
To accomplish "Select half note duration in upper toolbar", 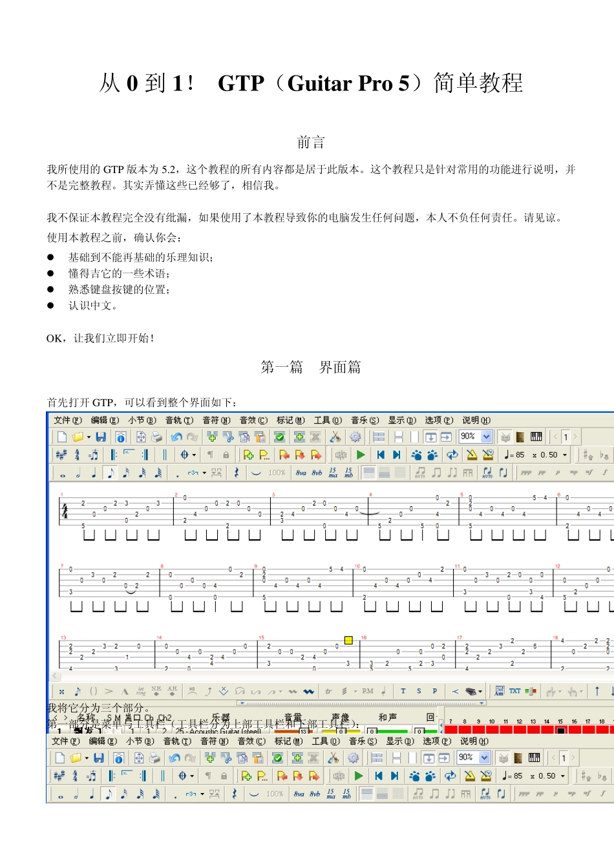I will [x=78, y=473].
